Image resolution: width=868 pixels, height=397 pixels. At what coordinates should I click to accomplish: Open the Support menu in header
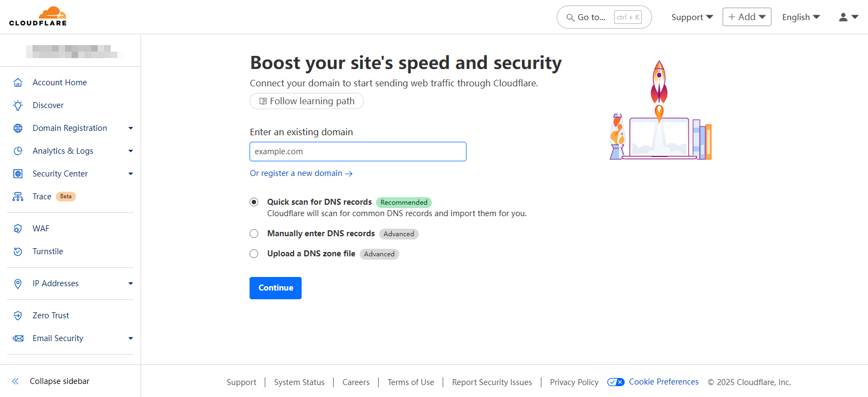click(692, 17)
